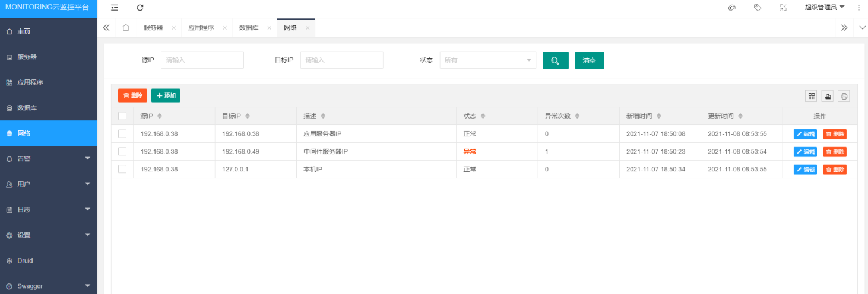Image resolution: width=868 pixels, height=294 pixels.
Task: Sort by 状态 column arrows
Action: (483, 116)
